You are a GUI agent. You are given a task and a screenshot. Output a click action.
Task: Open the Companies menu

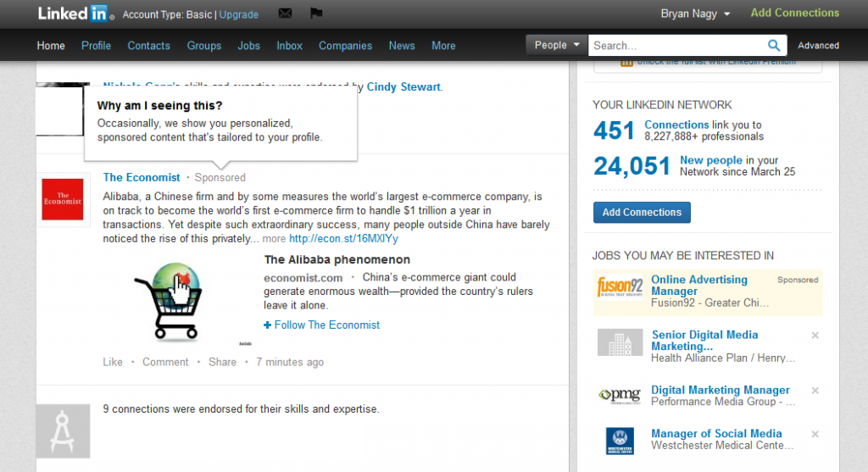click(346, 46)
